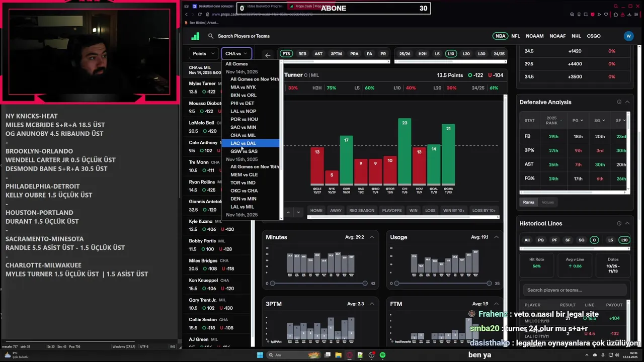Choose OKC vs CHA from game list

click(x=251, y=191)
